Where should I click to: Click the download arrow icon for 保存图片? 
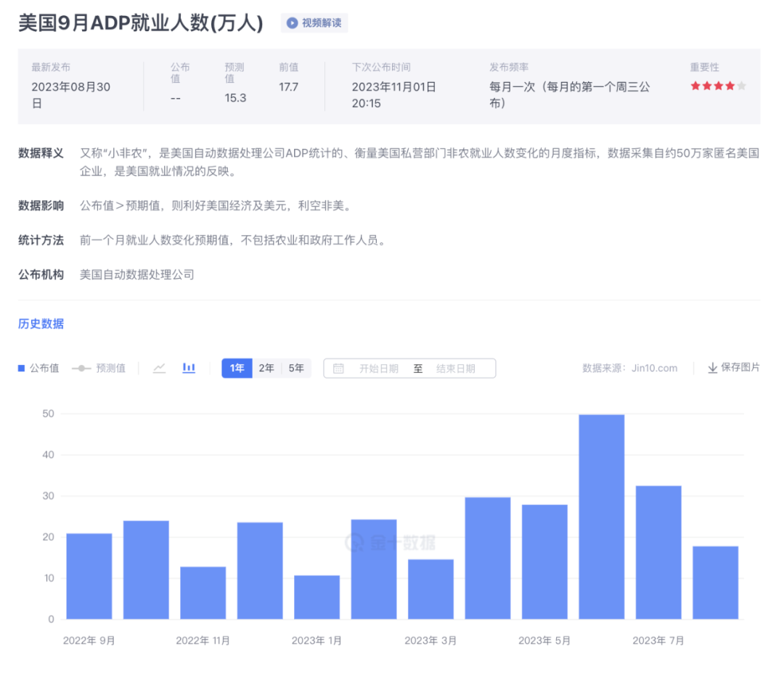click(713, 369)
